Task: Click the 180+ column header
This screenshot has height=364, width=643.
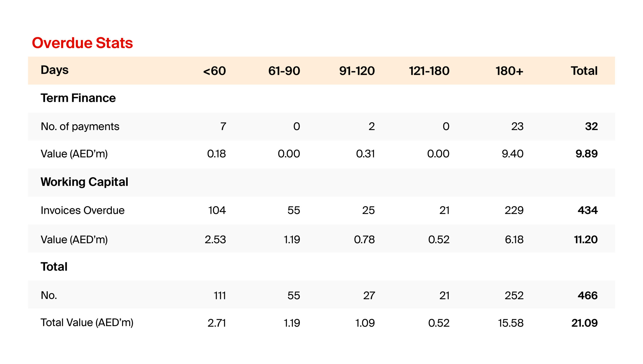Action: 509,71
